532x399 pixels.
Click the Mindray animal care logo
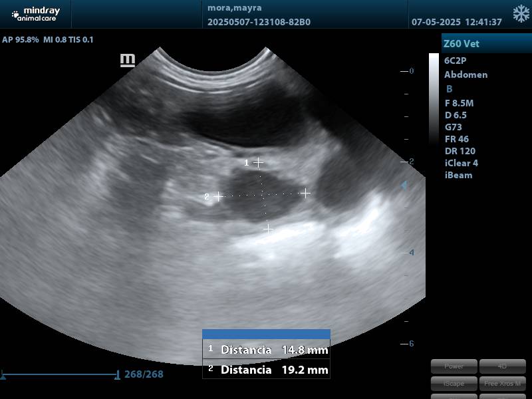(x=36, y=14)
